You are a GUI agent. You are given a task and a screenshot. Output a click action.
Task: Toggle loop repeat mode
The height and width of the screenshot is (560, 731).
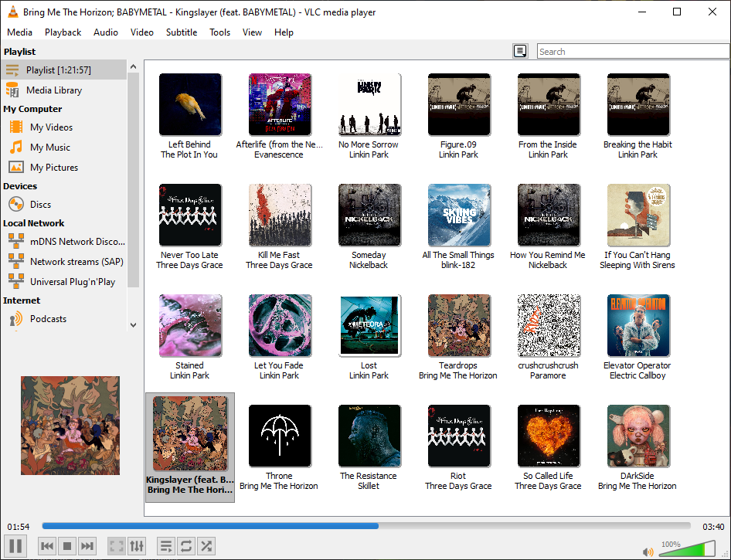click(x=185, y=545)
